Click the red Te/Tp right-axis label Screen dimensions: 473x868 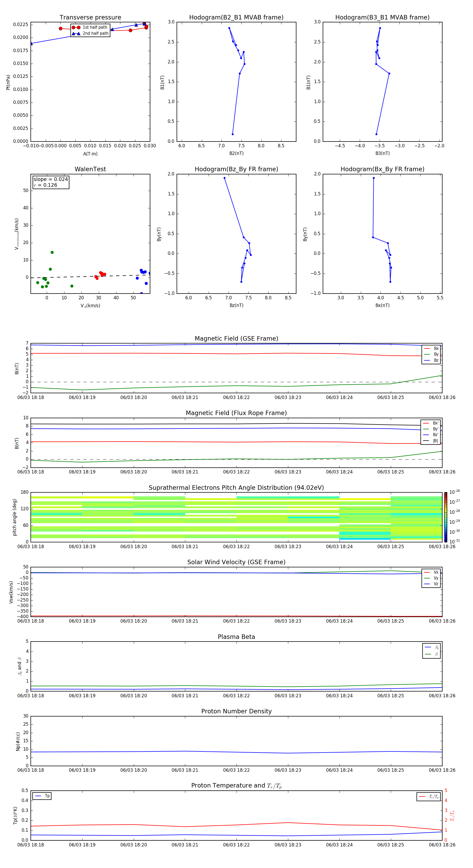(453, 815)
